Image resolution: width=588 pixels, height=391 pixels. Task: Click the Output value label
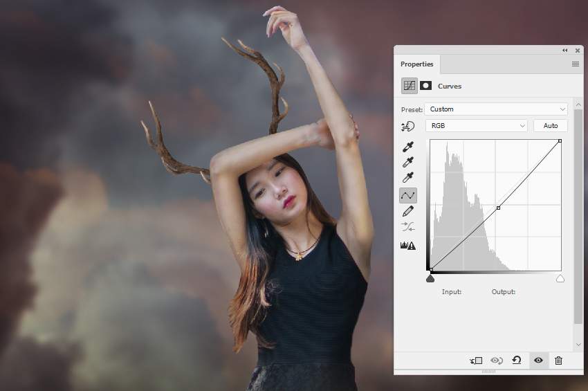tap(503, 291)
